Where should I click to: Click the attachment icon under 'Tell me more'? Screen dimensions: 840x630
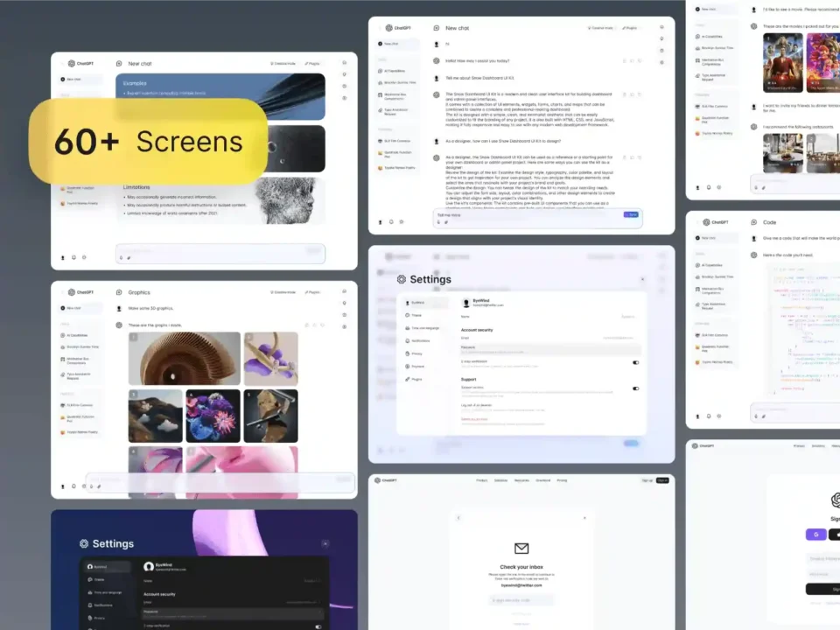pos(446,222)
